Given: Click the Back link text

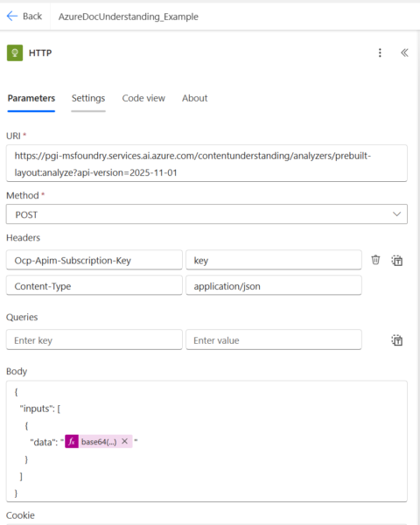Looking at the screenshot, I should click(x=32, y=17).
